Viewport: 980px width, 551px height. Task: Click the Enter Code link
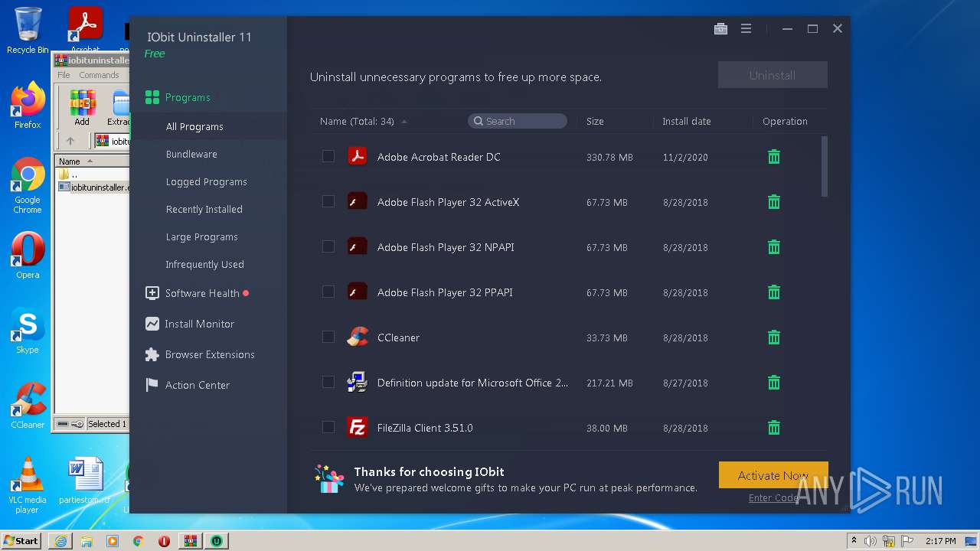773,498
